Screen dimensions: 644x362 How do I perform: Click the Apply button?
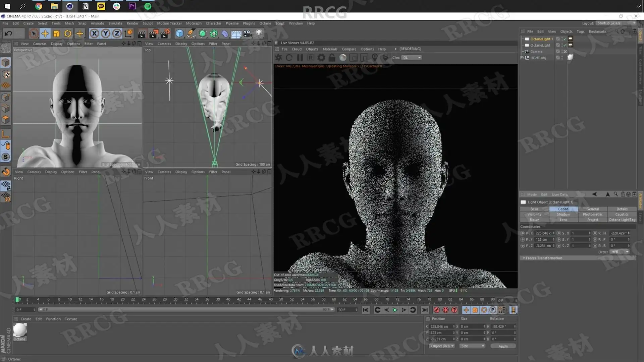503,346
